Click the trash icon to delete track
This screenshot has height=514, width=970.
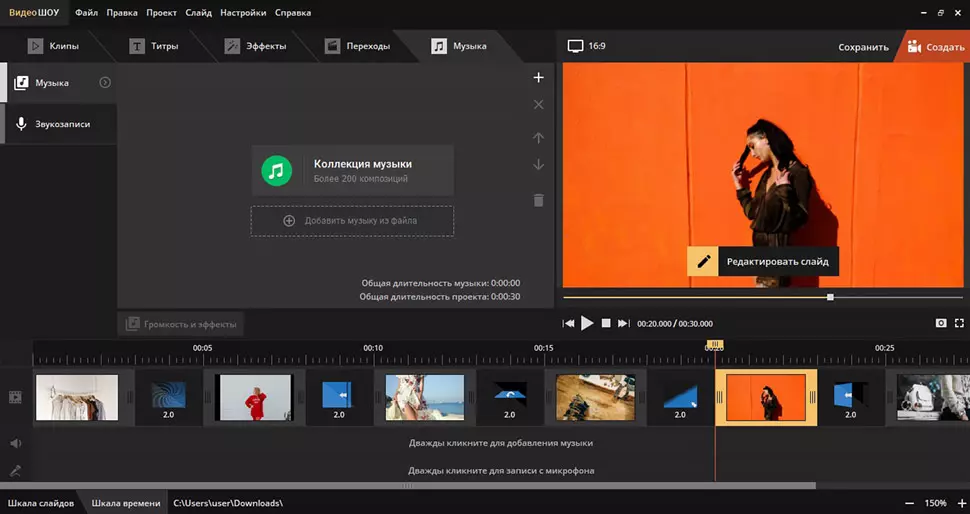click(x=538, y=200)
